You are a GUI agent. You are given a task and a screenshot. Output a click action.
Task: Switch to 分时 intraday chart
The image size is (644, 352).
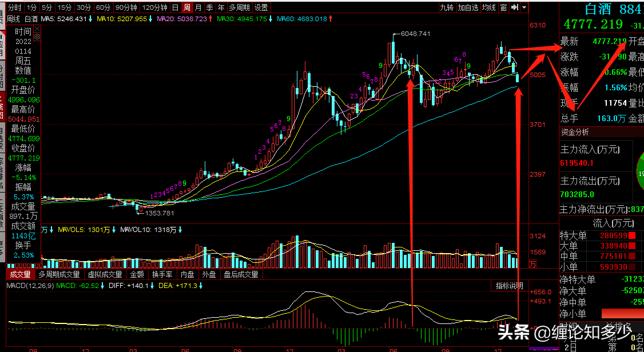tap(15, 7)
